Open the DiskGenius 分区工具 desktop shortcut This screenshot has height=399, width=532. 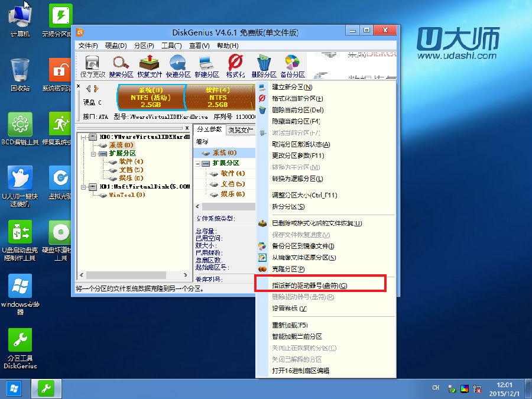[x=20, y=348]
